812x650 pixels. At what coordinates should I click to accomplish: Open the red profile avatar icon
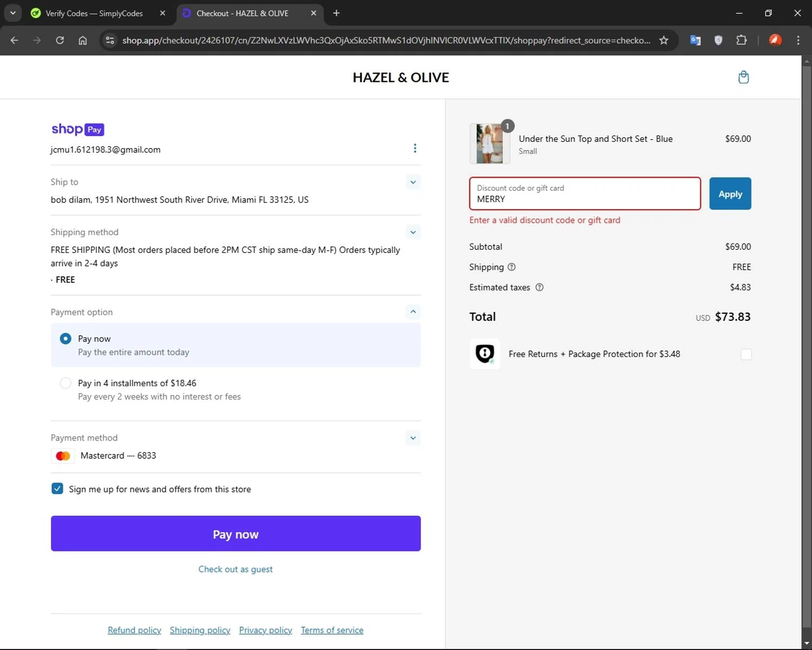pos(775,40)
